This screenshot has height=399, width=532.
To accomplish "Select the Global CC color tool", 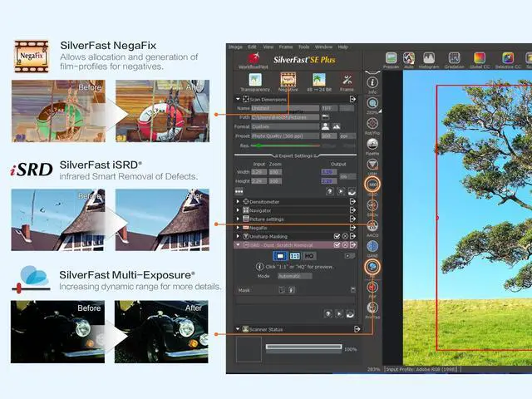I will [x=480, y=59].
